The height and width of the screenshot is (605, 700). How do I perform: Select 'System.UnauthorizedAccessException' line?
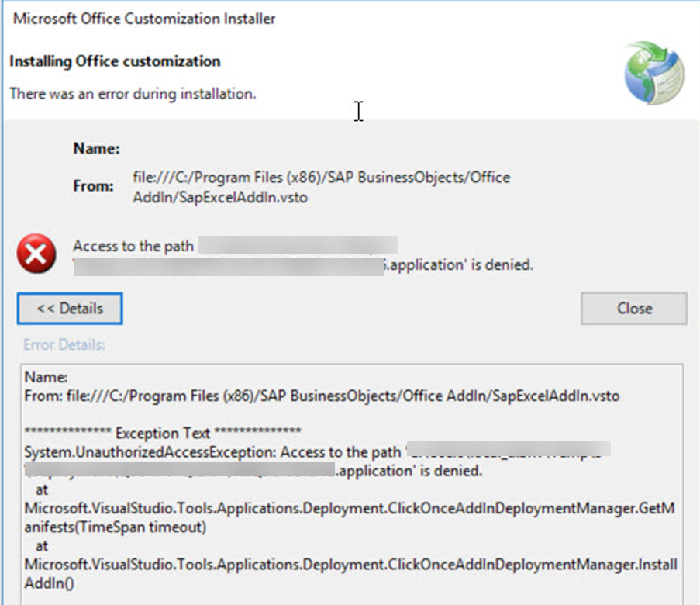pos(317,462)
